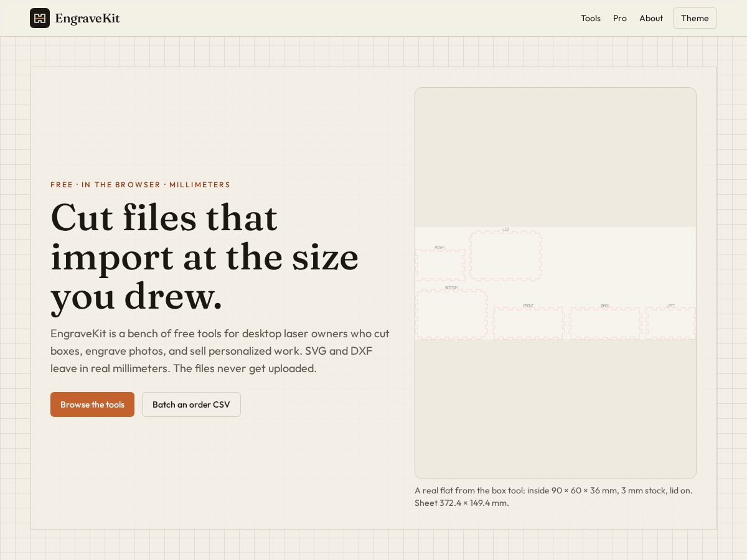The height and width of the screenshot is (560, 747).
Task: Click the RIGHT panel outline in preview
Action: point(440,264)
